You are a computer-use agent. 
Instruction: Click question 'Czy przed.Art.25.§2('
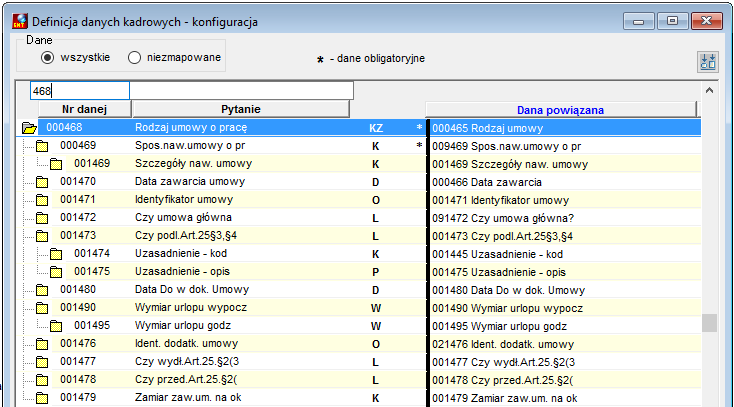pos(186,379)
